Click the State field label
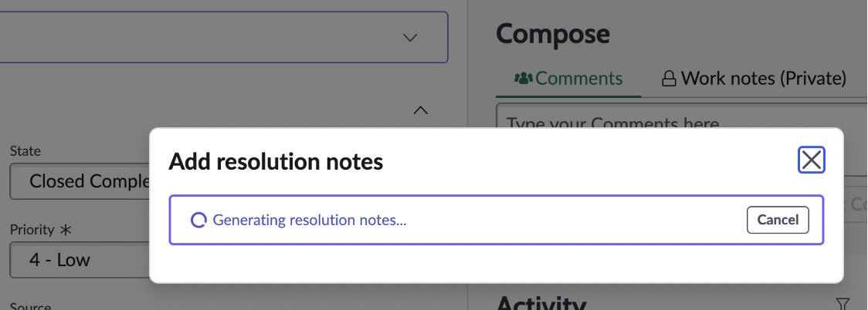 25,151
